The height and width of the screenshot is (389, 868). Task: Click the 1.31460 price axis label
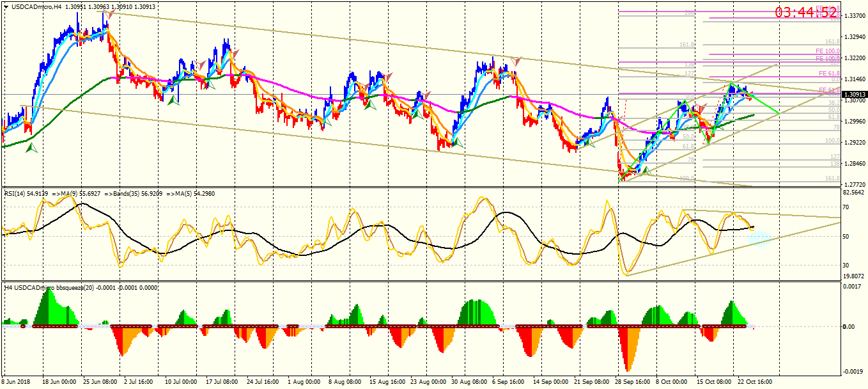click(855, 79)
